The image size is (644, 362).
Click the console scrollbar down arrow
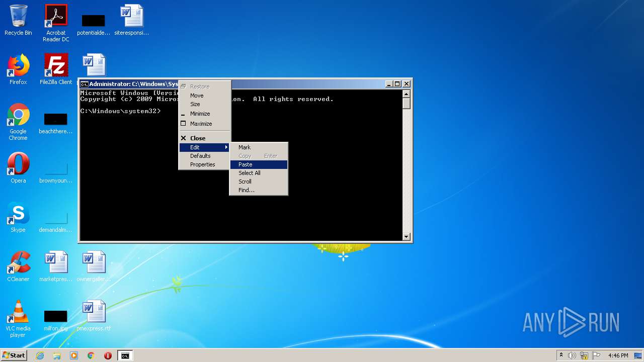[407, 236]
